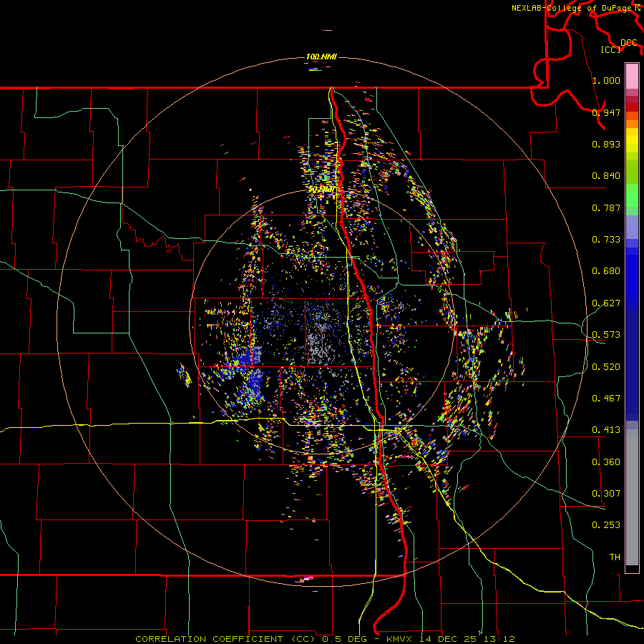Click the 0.680 scale value
The width and height of the screenshot is (644, 644).
tap(606, 271)
